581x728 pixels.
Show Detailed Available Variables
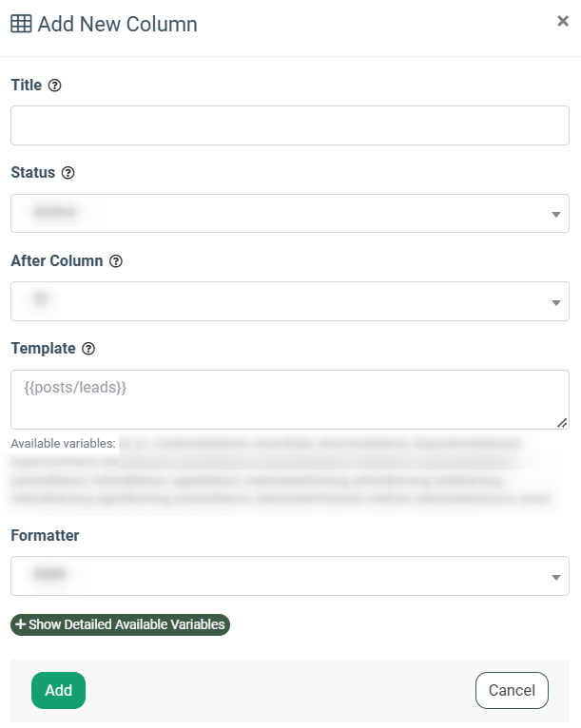[120, 624]
